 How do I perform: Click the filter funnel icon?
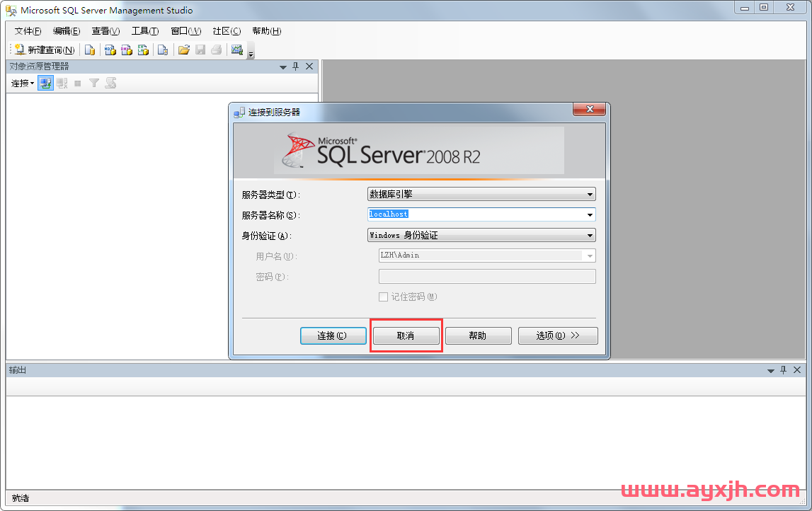(93, 83)
